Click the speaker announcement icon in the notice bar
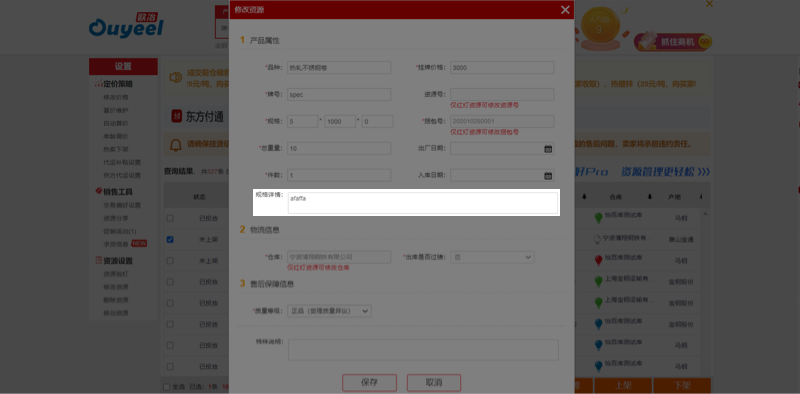Viewport: 800px width, 394px height. [176, 77]
